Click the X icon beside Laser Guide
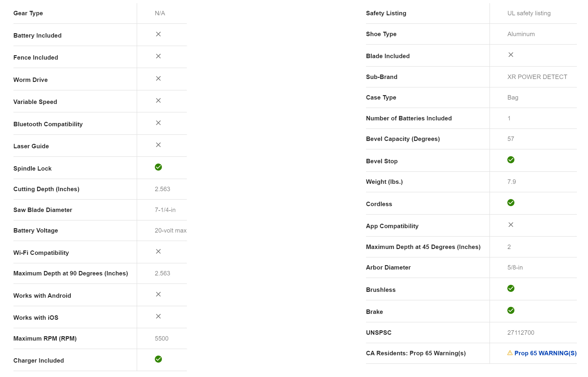The image size is (588, 377). 158,145
